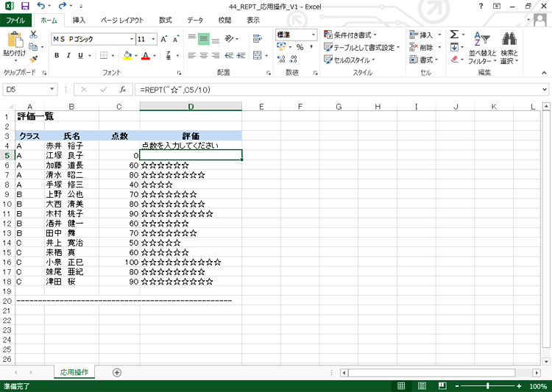Collapse the ribbon with chevron
The height and width of the screenshot is (392, 552).
(544, 73)
